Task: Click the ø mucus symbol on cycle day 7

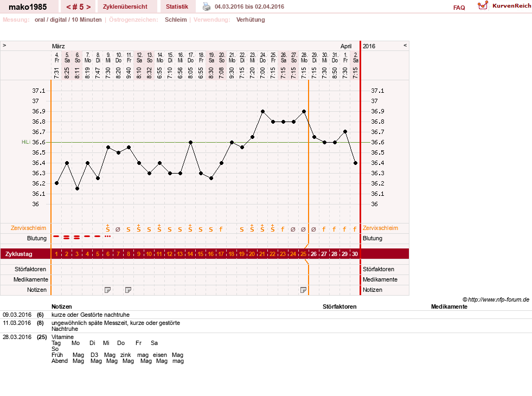Action: (118, 229)
